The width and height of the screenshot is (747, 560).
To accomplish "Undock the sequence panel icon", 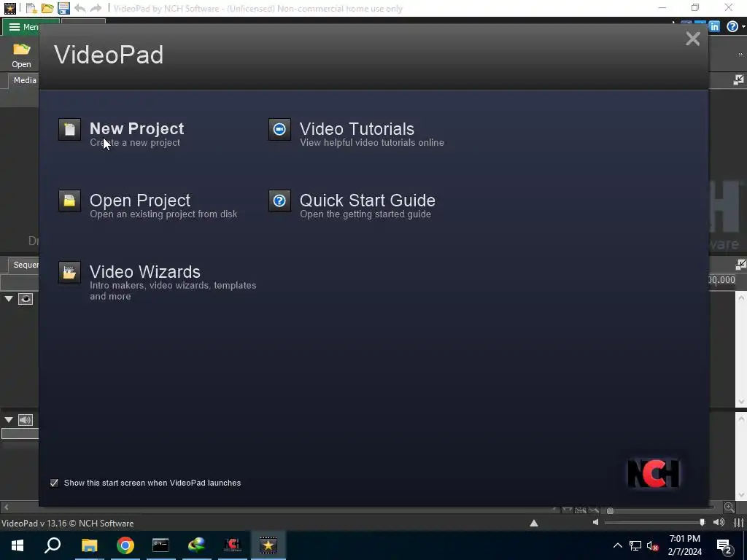I will click(x=740, y=264).
